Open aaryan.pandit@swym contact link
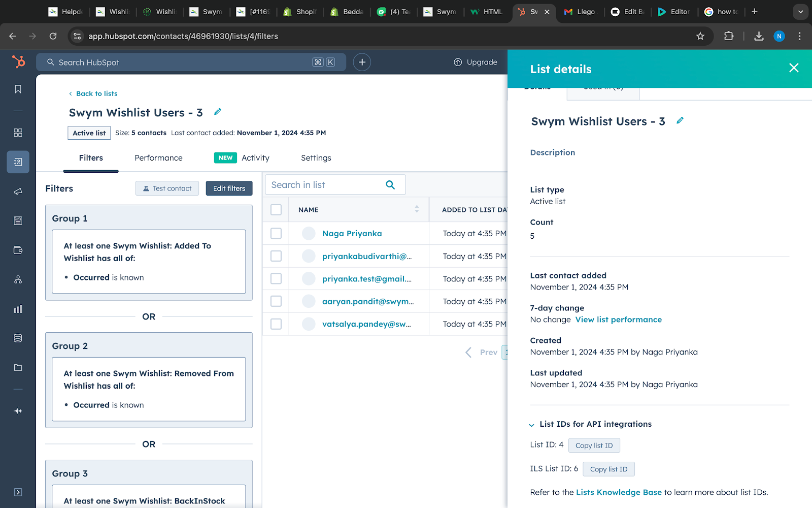Viewport: 812px width, 508px height. 368,301
